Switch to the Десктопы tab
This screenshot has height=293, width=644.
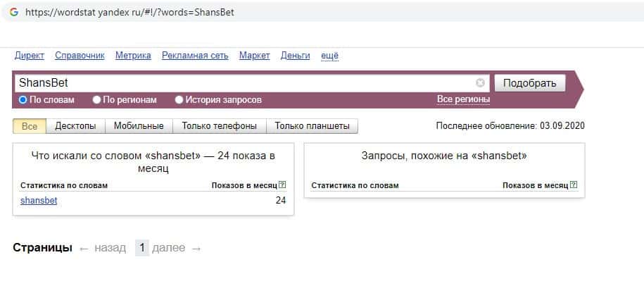[75, 126]
